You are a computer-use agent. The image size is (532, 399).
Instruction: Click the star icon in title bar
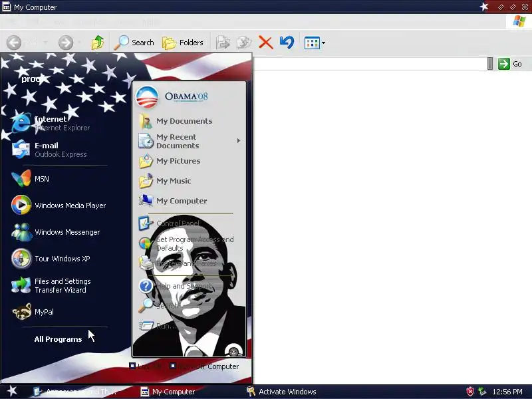pyautogui.click(x=484, y=7)
